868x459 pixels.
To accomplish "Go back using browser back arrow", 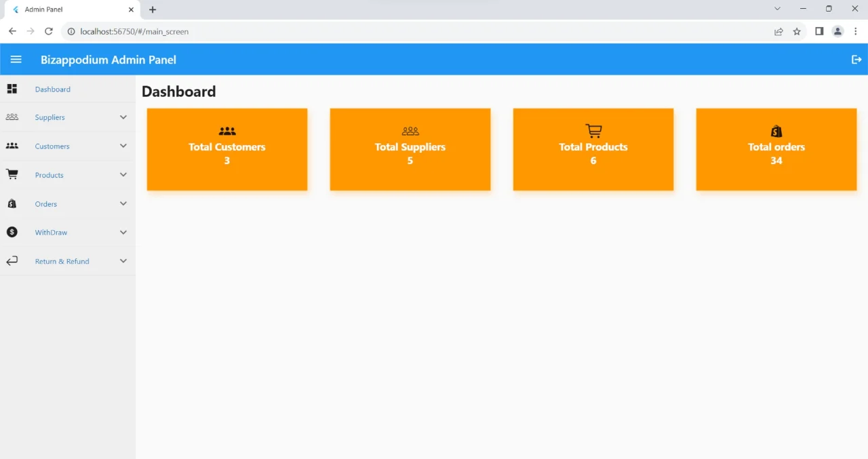I will [12, 31].
